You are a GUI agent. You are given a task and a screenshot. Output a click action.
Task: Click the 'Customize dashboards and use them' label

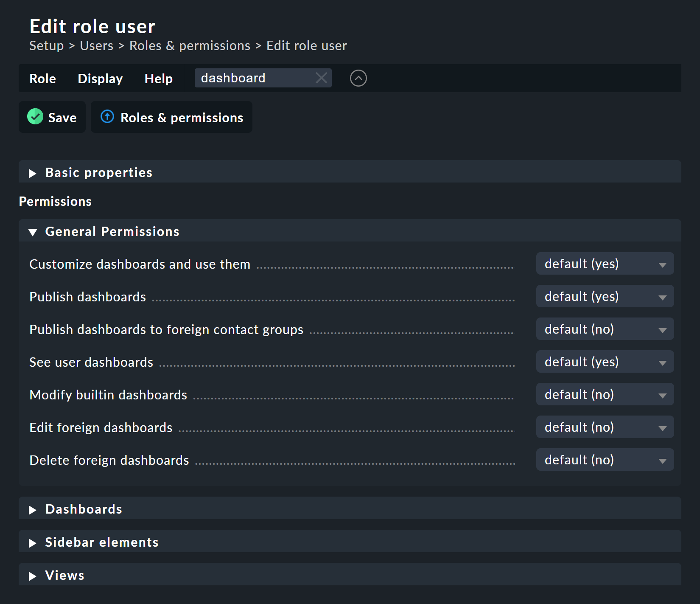140,264
